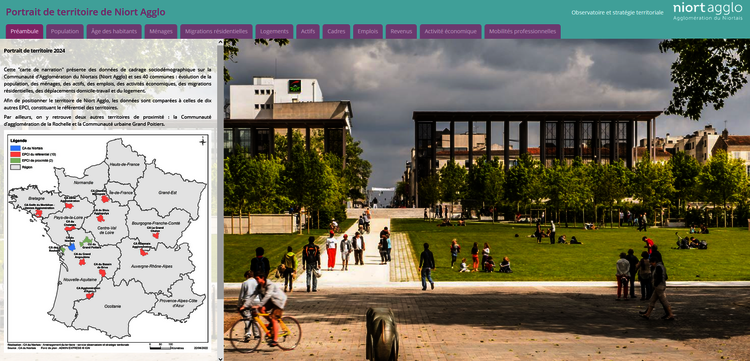Switch to the Revenus tab
Screen dimensions: 750x361
[401, 32]
